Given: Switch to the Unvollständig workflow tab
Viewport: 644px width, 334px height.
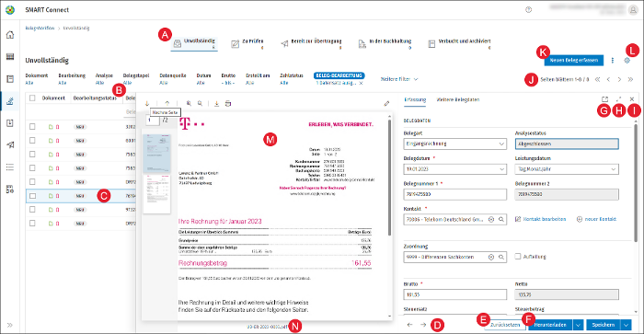Looking at the screenshot, I should click(194, 43).
